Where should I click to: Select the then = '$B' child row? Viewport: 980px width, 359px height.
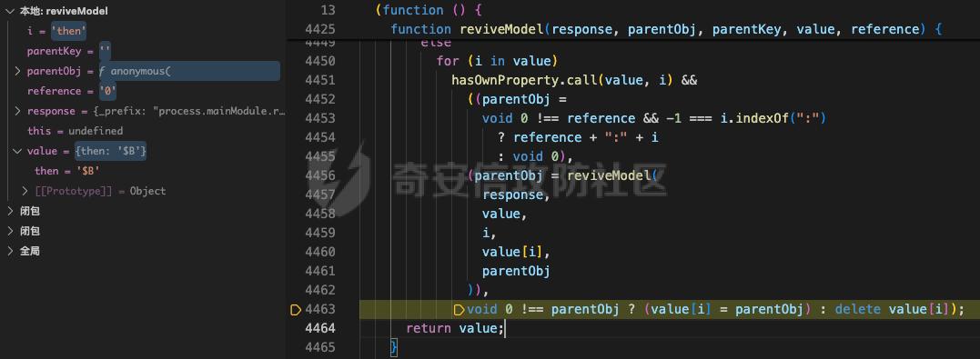143,171
